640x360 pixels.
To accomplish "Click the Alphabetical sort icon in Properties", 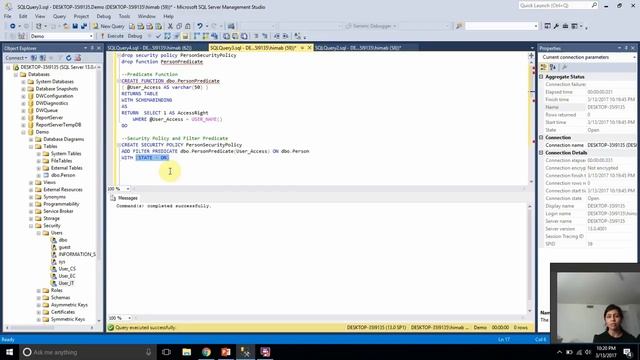I will tap(553, 67).
